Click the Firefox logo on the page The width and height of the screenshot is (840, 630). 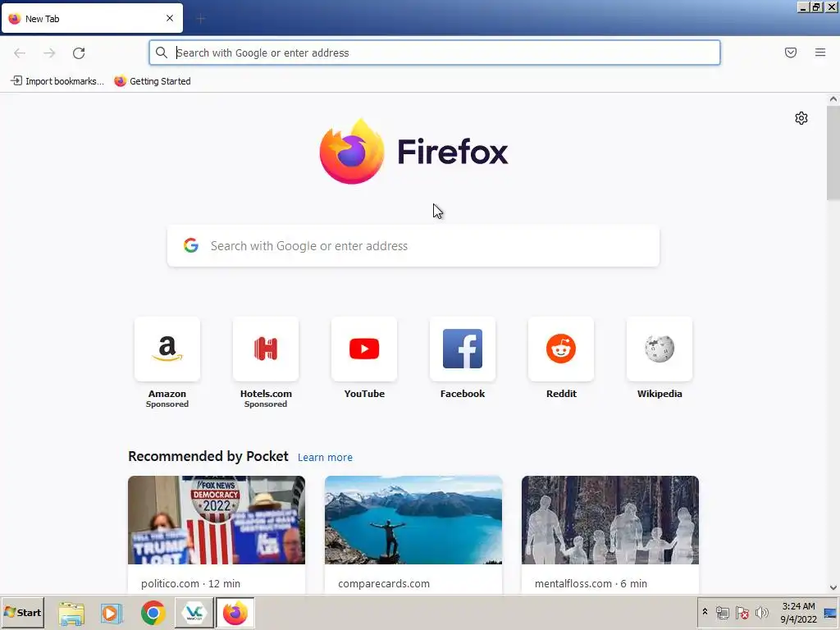pyautogui.click(x=413, y=152)
